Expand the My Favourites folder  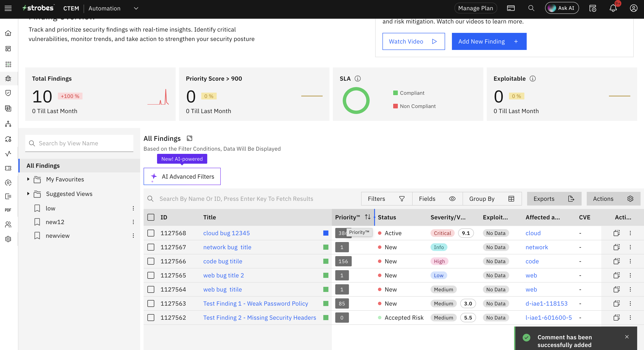click(28, 179)
